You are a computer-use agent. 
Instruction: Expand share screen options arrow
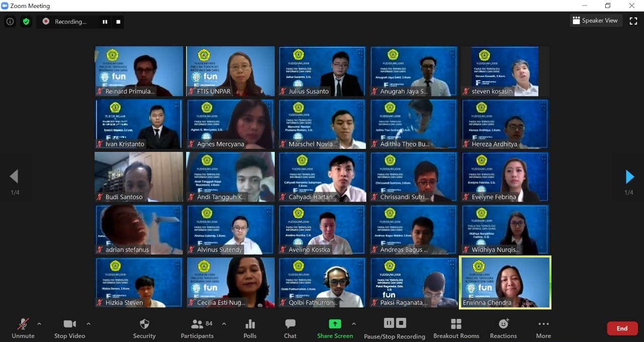[x=354, y=324]
